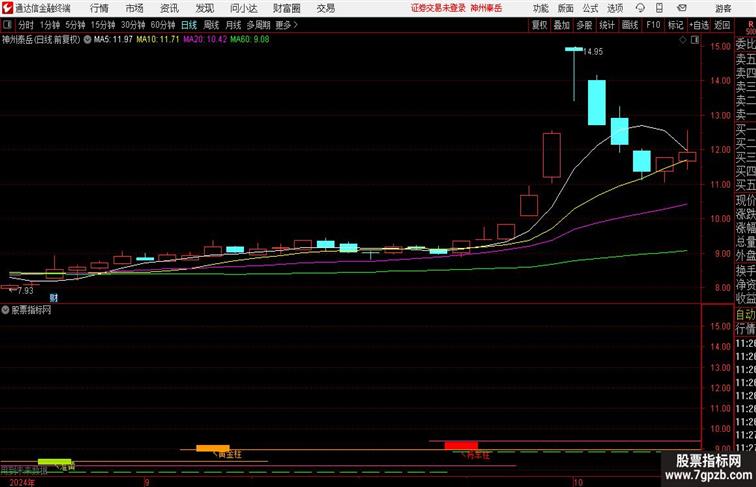Image resolution: width=756 pixels, height=487 pixels.
Task: Click the 多股 multi-stock button
Action: (584, 25)
